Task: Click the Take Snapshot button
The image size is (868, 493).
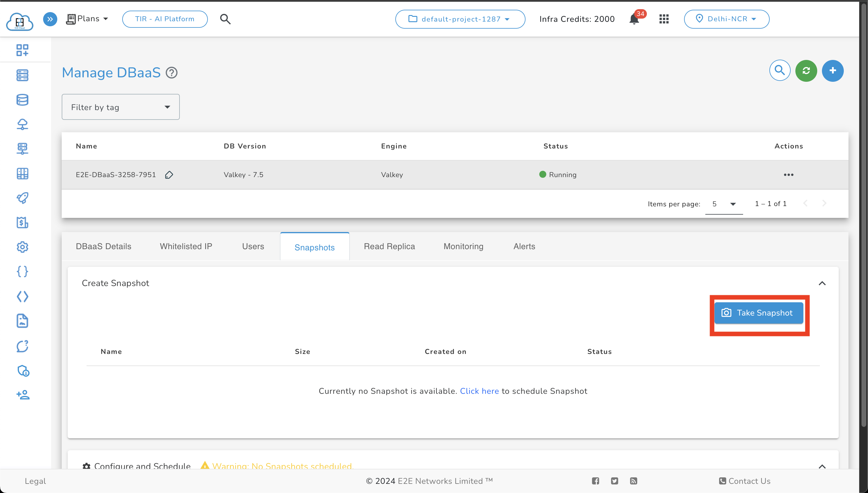Action: tap(758, 313)
